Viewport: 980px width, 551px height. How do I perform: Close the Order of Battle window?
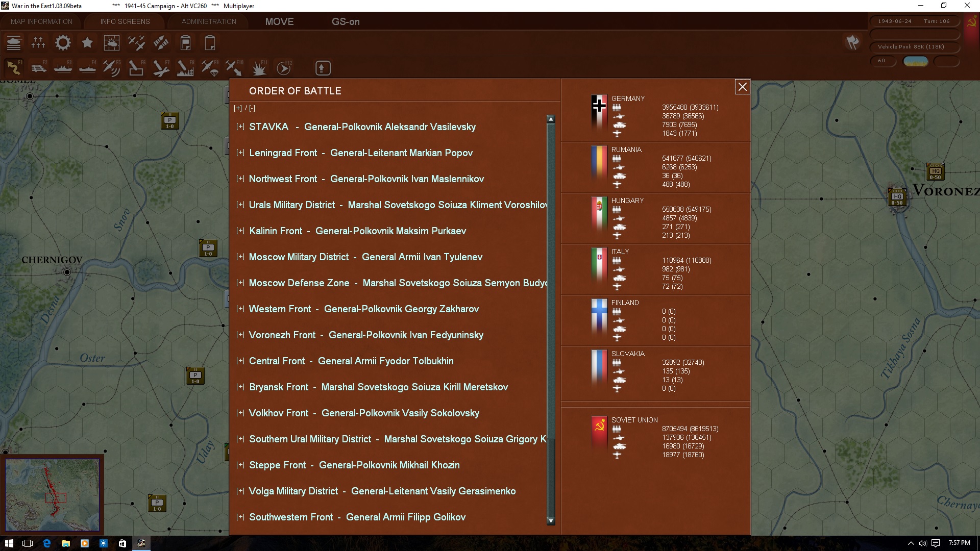[742, 87]
